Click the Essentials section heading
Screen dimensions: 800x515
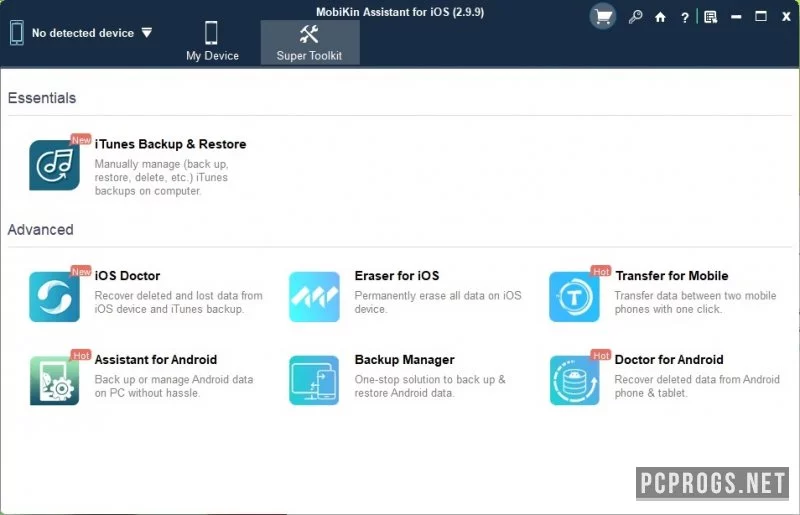42,98
